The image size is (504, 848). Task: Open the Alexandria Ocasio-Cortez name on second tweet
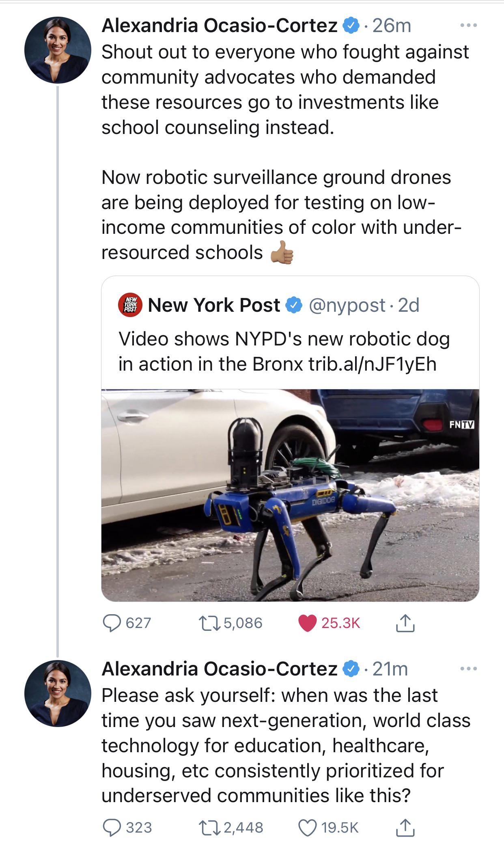click(x=219, y=669)
